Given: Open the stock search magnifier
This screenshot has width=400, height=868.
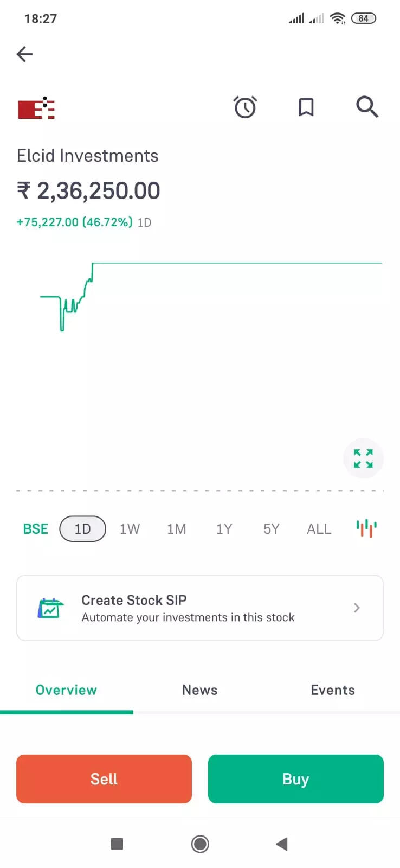Looking at the screenshot, I should (367, 107).
